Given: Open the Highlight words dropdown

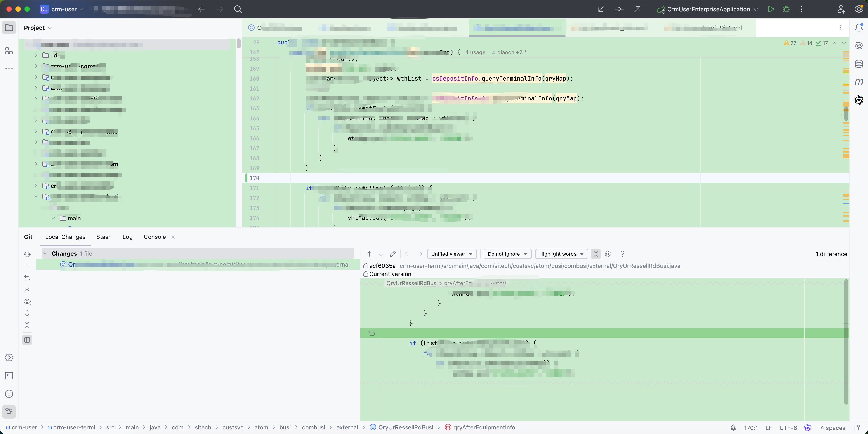Looking at the screenshot, I should coord(561,254).
